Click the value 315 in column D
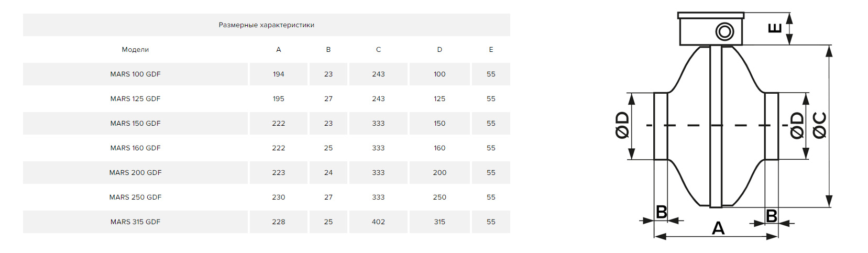Viewport: 868px width, 253px height. pos(440,222)
